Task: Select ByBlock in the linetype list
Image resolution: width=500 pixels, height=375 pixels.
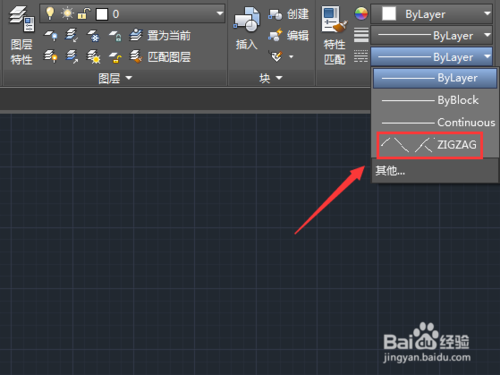Action: [435, 100]
